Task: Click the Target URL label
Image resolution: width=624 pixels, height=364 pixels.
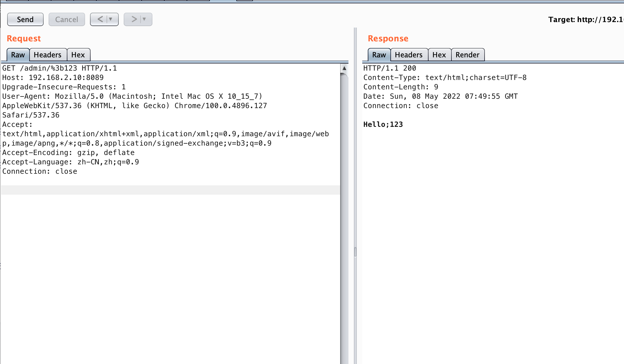Action: point(586,19)
